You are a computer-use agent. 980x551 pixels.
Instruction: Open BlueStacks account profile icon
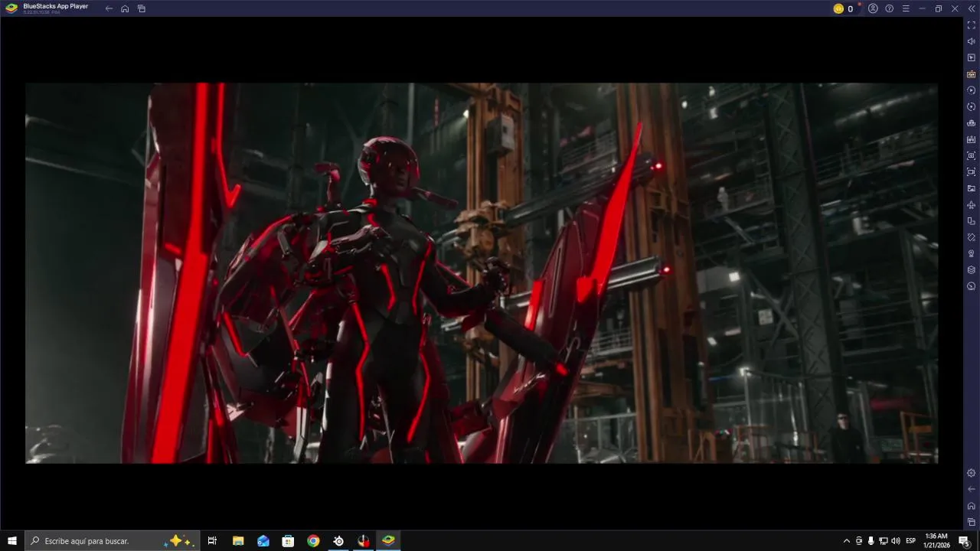tap(873, 8)
